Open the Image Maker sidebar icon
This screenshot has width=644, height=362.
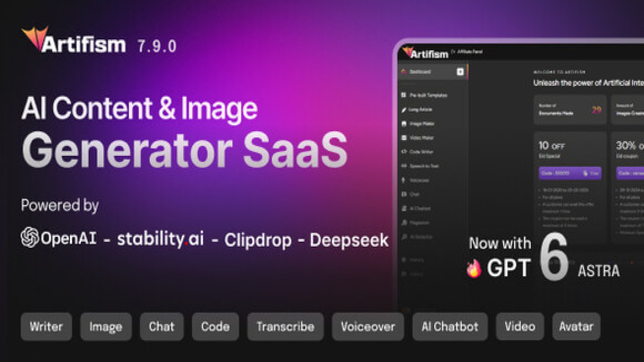(404, 123)
